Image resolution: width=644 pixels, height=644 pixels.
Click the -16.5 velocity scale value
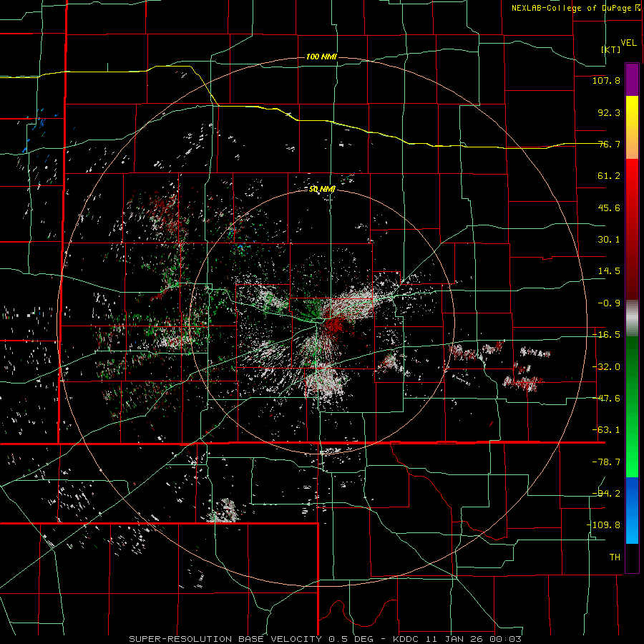606,335
